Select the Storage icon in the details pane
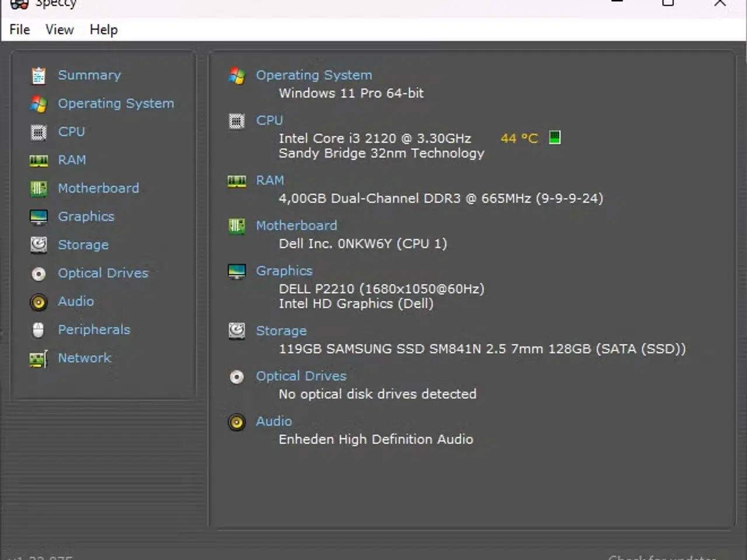The height and width of the screenshot is (560, 747). click(236, 331)
